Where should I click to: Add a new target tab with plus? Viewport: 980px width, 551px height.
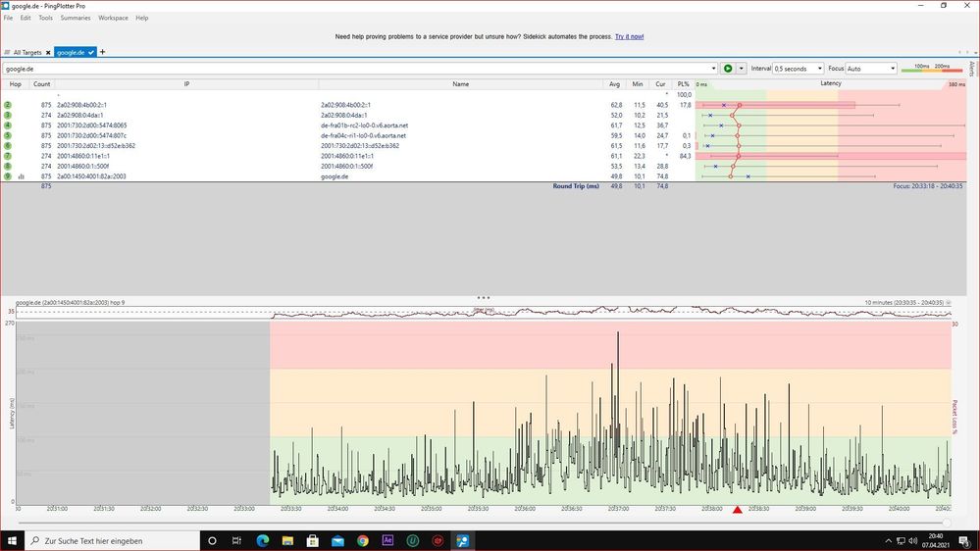[103, 52]
